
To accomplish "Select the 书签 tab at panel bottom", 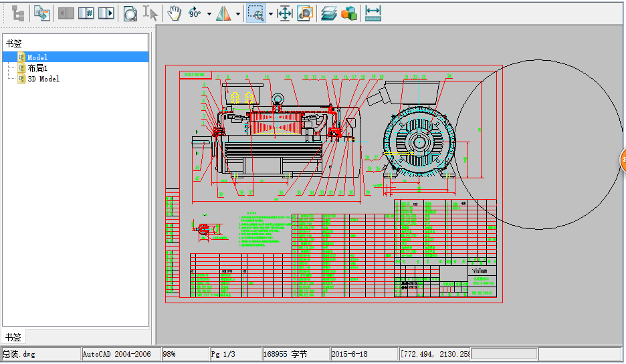I will (13, 337).
